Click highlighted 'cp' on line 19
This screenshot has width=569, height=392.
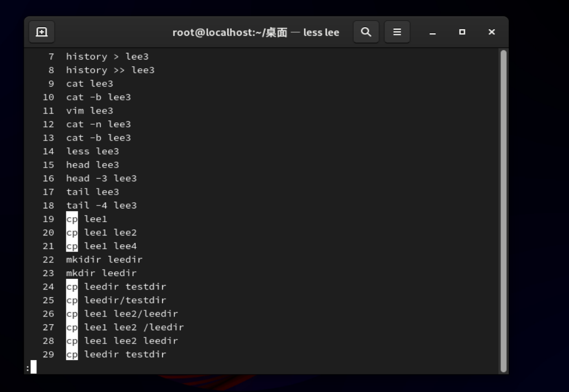tap(72, 219)
